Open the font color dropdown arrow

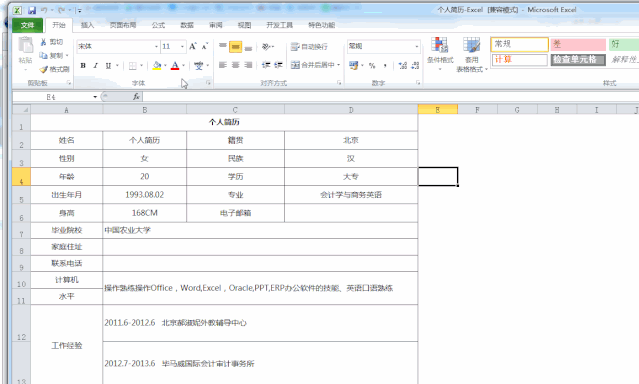pos(183,65)
